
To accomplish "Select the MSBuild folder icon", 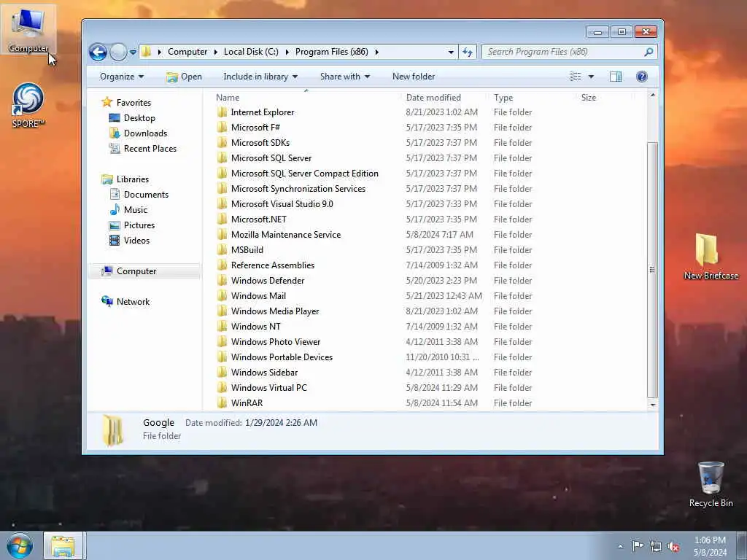I will [222, 250].
